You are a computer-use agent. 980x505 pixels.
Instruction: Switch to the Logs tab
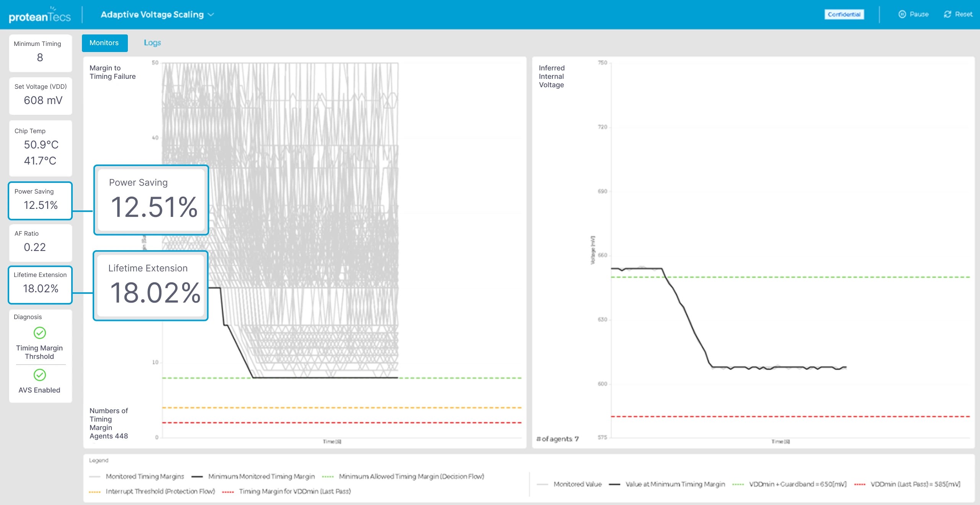[x=152, y=43]
